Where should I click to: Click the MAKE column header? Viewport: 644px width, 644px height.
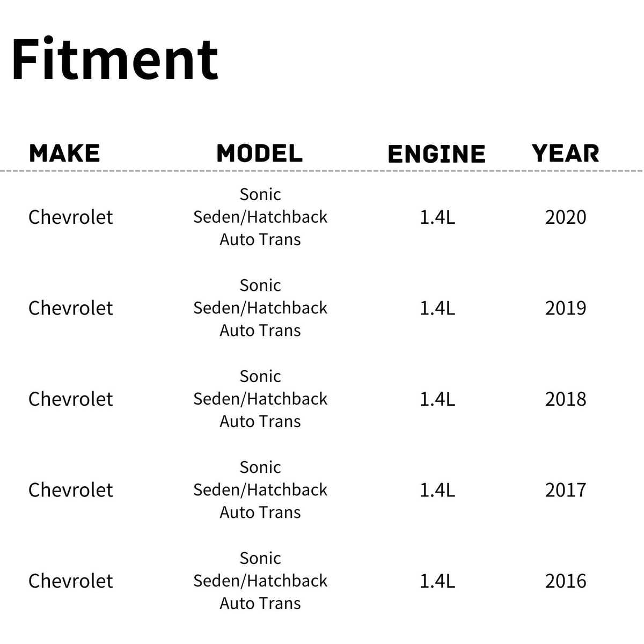point(64,153)
